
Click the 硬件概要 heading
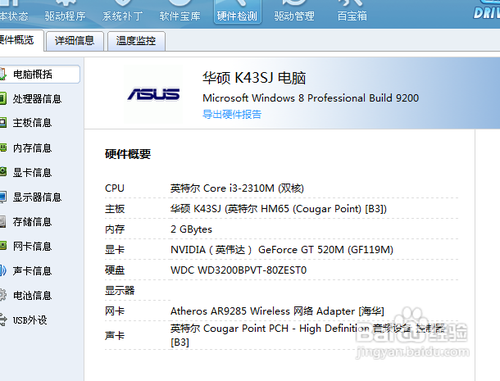[128, 154]
